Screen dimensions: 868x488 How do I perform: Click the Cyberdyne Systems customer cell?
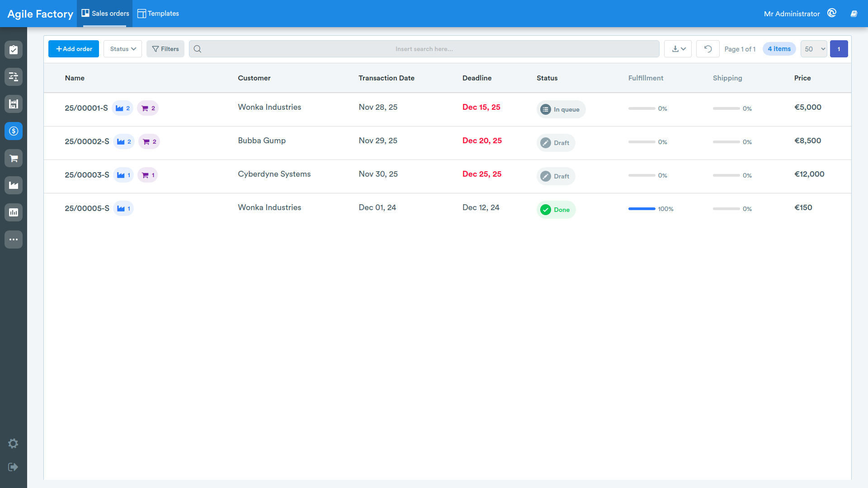tap(274, 174)
